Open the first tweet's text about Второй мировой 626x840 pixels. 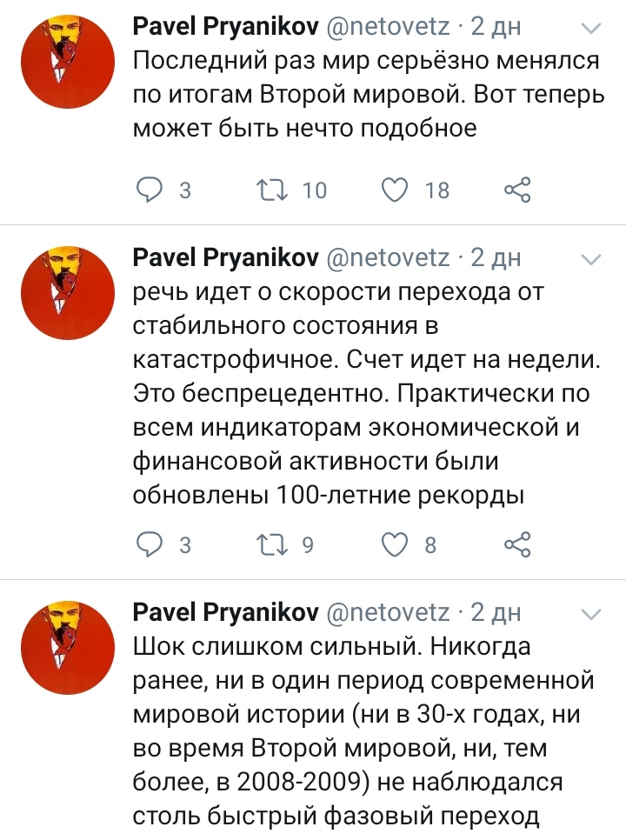(x=369, y=94)
